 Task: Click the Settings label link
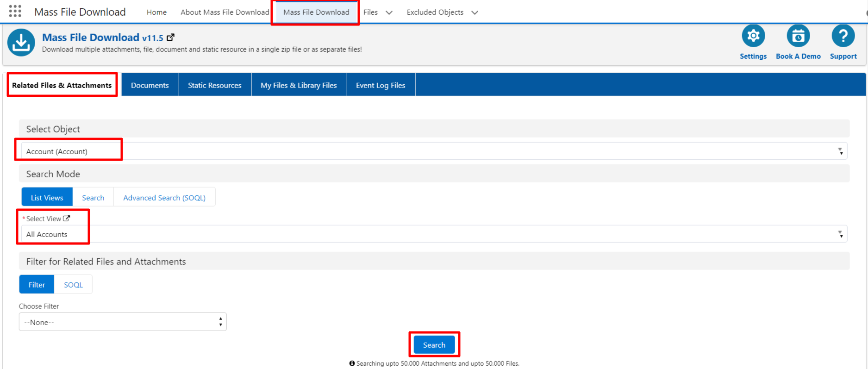(753, 56)
